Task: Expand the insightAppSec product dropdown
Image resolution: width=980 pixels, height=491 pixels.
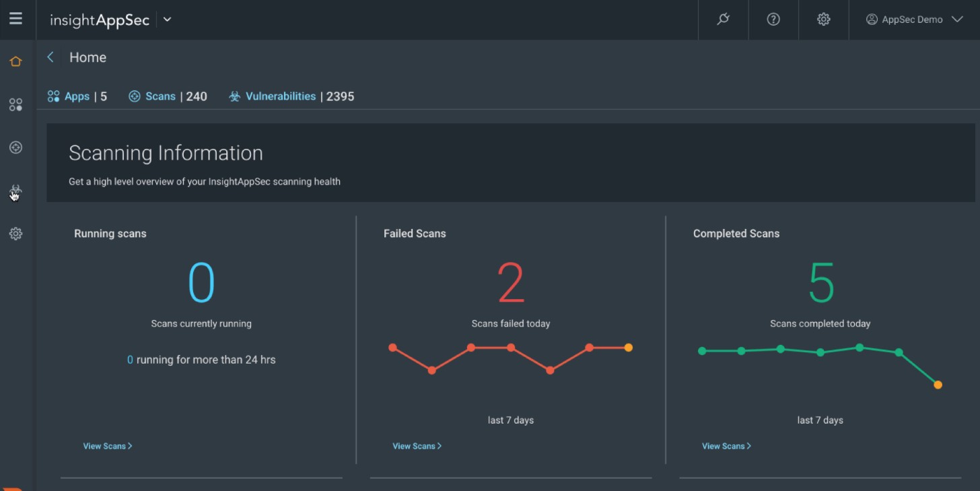Action: [166, 20]
